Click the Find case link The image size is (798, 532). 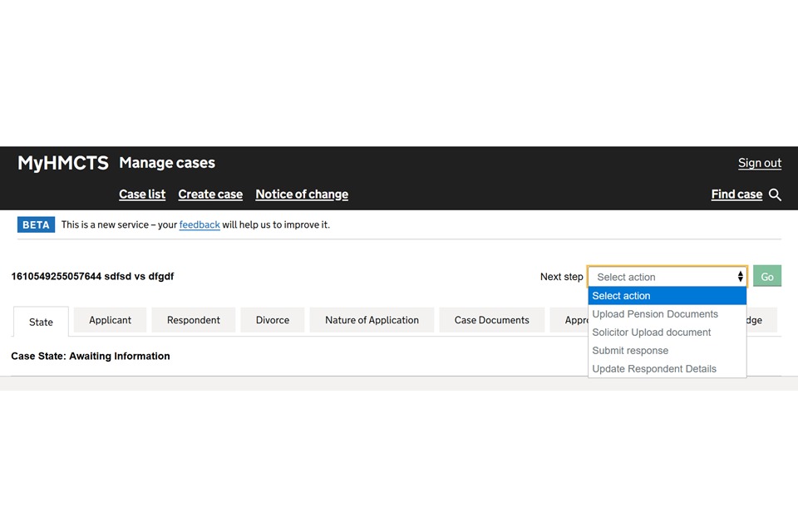pyautogui.click(x=736, y=195)
